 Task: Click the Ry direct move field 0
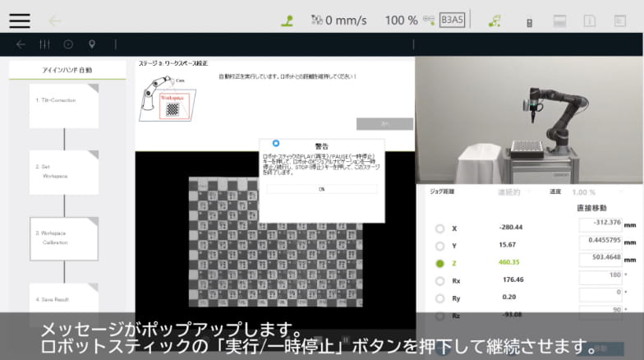[600, 294]
